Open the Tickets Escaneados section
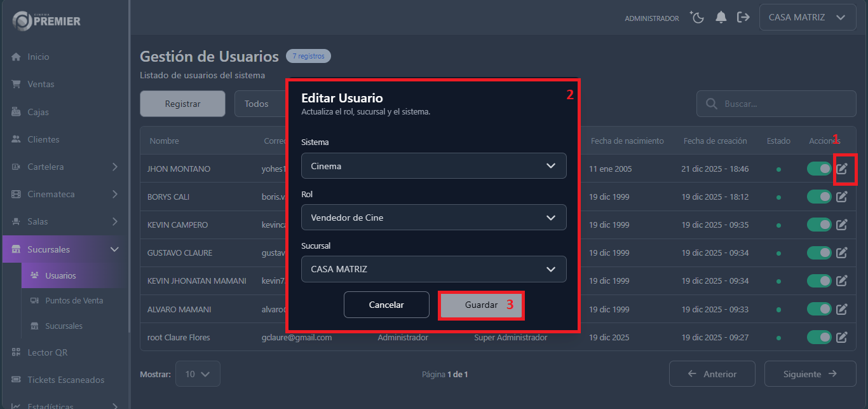Screen dimensions: 868x409 [65, 379]
